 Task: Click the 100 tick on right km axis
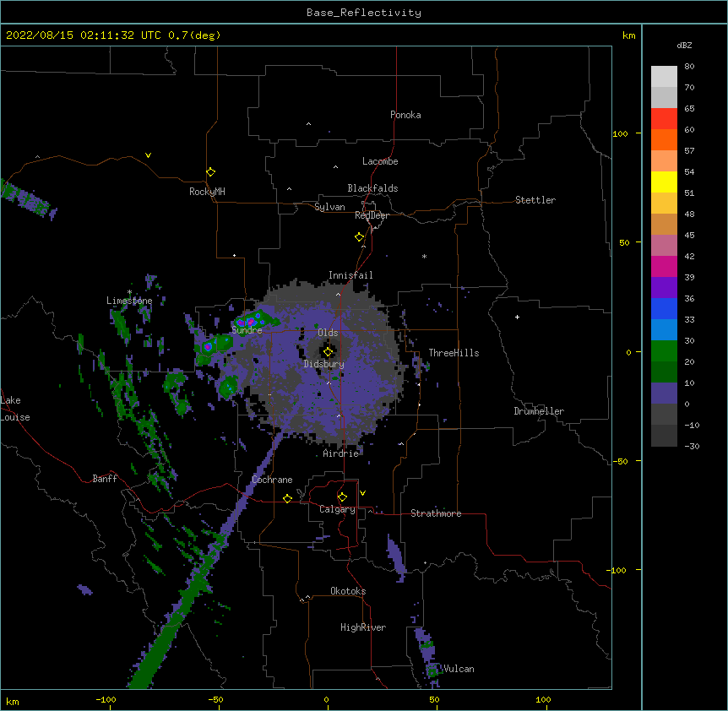click(620, 133)
